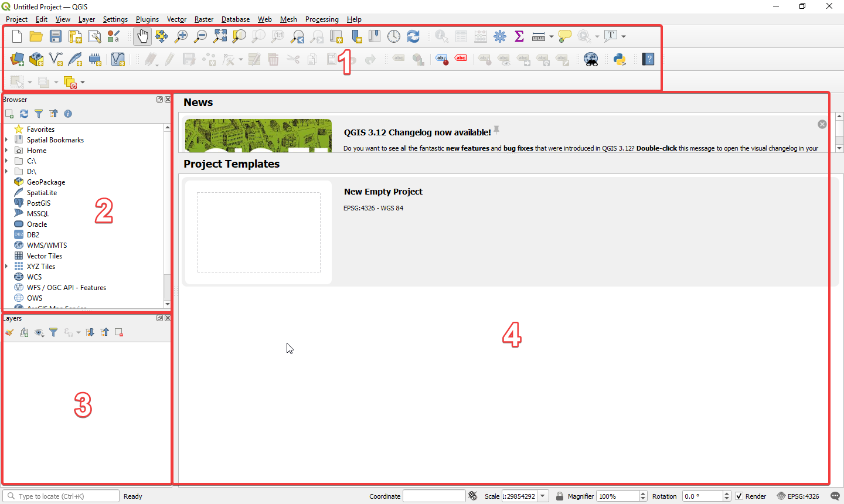Click the New Virtual Layer icon
Screen dimensions: 844x504
117,59
